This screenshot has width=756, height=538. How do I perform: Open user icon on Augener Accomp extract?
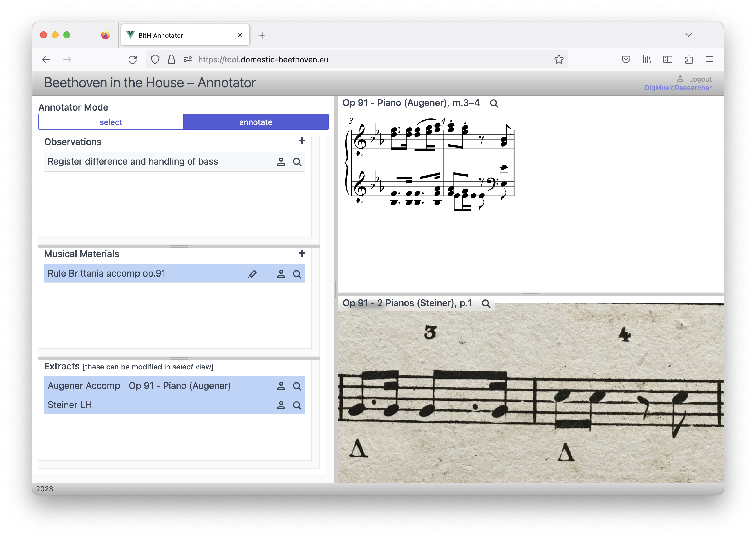(x=281, y=386)
